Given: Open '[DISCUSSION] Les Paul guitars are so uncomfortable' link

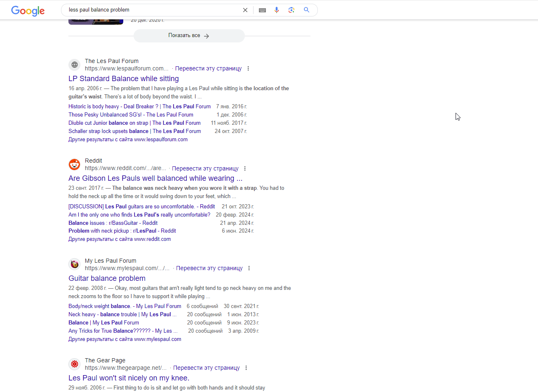Looking at the screenshot, I should coord(141,206).
